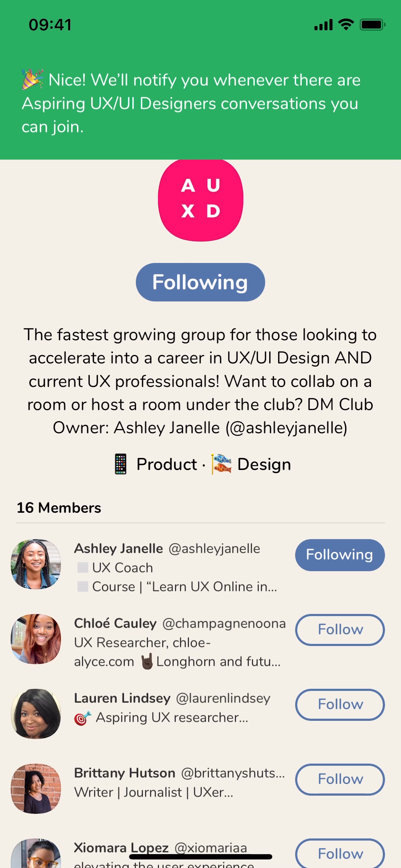Tap the battery status icon
The width and height of the screenshot is (401, 868).
click(372, 25)
